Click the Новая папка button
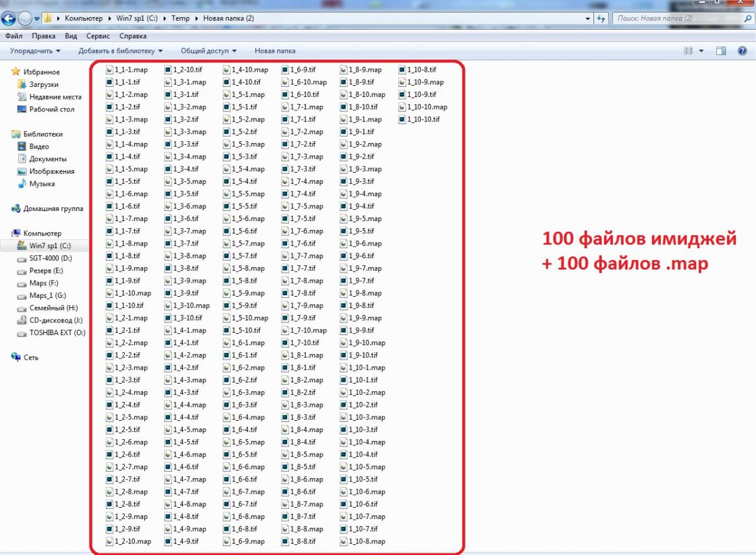This screenshot has width=756, height=555. click(275, 51)
